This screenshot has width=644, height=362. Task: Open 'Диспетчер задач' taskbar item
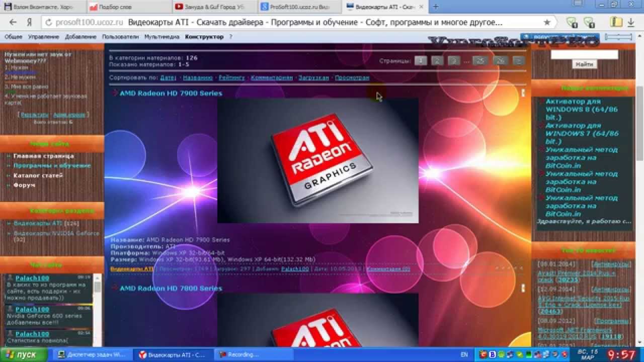pyautogui.click(x=93, y=354)
